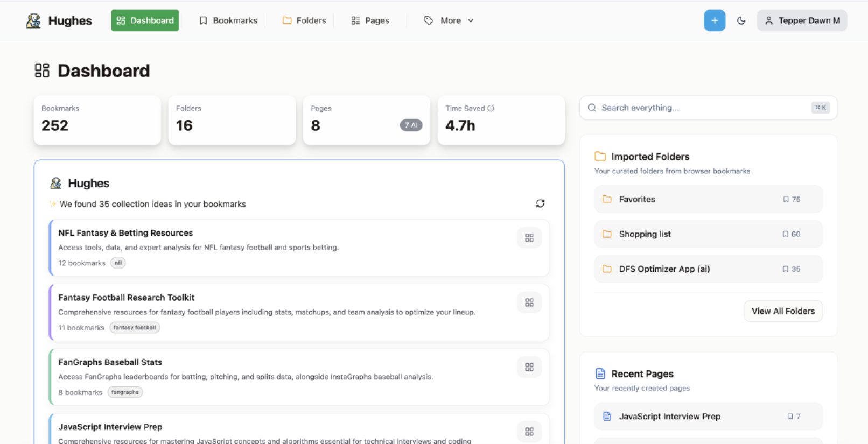Click the Recent Pages heading
This screenshot has height=444, width=868.
[642, 374]
